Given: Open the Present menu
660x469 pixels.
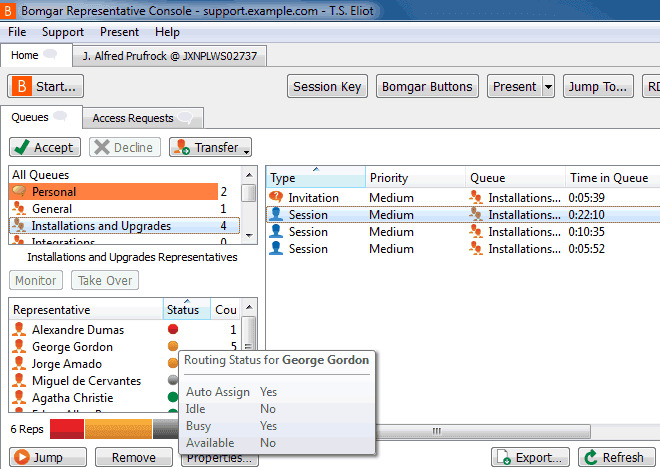Looking at the screenshot, I should [119, 32].
